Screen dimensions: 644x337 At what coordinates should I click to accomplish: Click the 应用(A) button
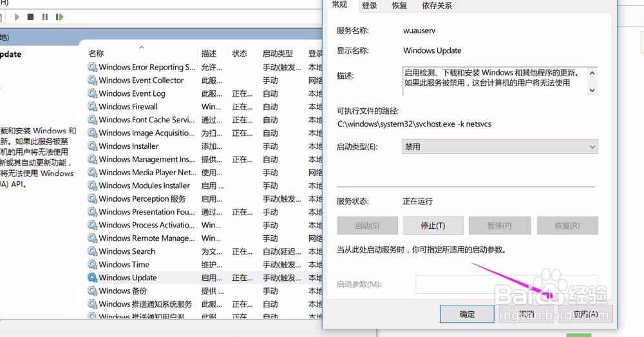pos(585,314)
